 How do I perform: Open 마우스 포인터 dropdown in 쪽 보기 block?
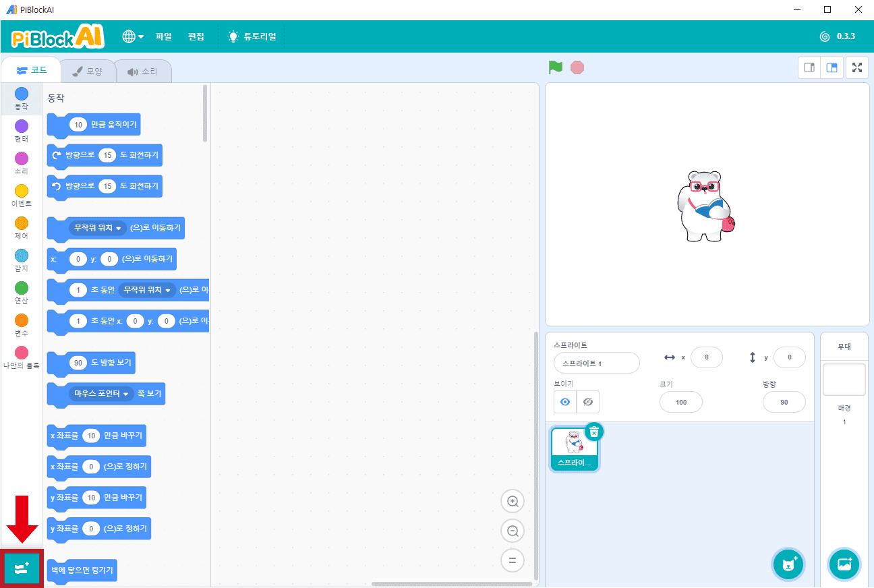pyautogui.click(x=103, y=393)
